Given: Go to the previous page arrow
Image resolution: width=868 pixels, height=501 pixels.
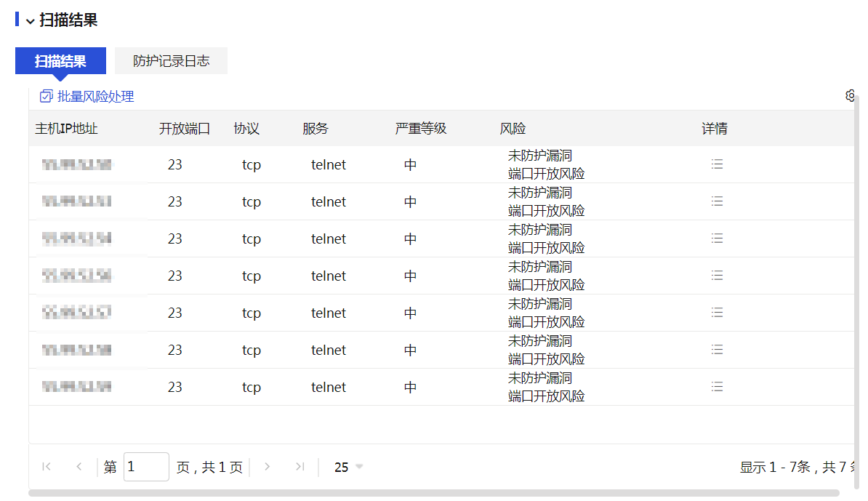Looking at the screenshot, I should click(79, 467).
